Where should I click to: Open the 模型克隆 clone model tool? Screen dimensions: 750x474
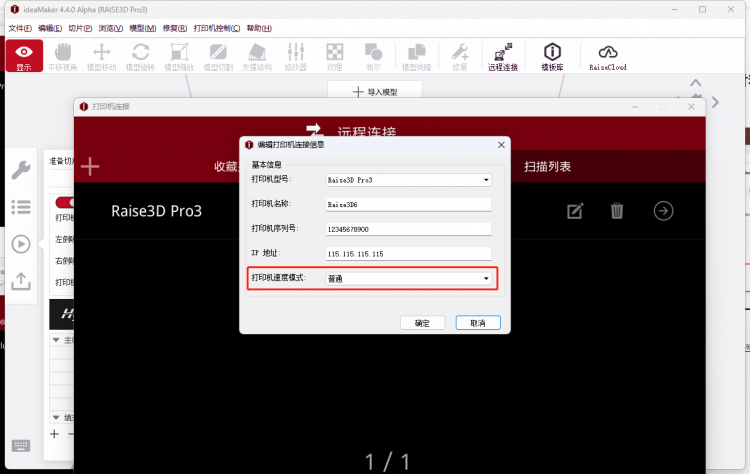pyautogui.click(x=417, y=57)
